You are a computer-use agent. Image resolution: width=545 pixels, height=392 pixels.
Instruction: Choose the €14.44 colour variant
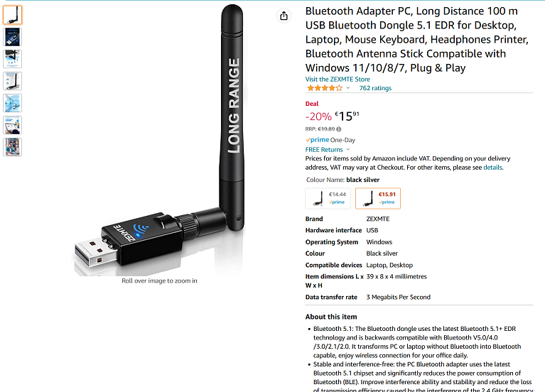click(x=328, y=198)
